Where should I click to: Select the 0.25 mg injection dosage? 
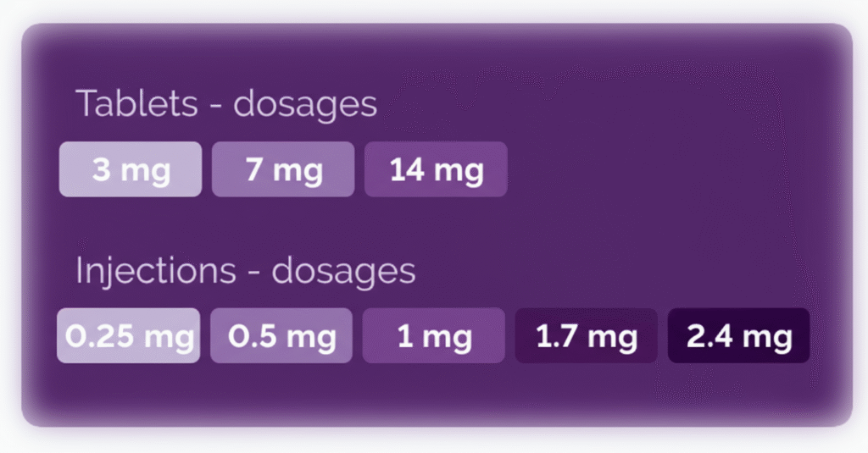129,336
